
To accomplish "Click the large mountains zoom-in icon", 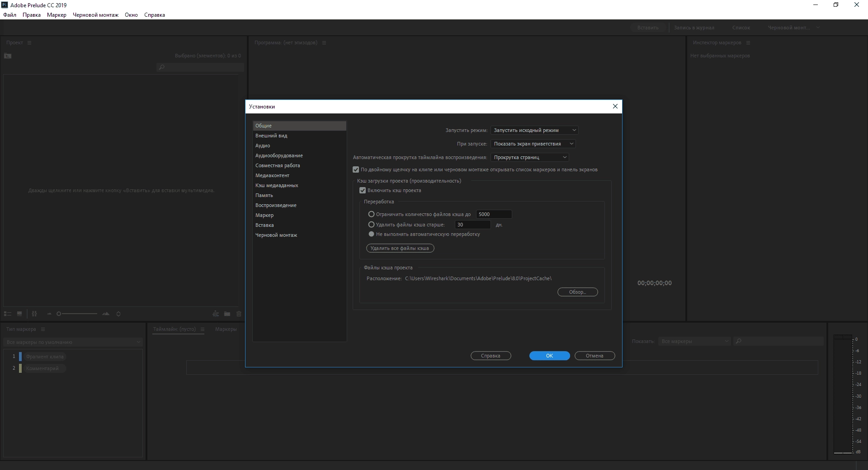I will 106,314.
